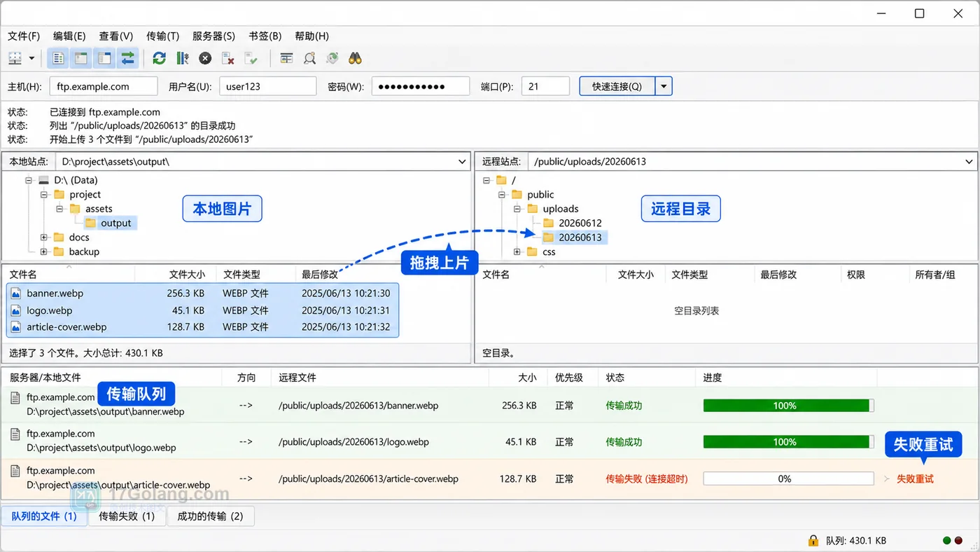
Task: Collapse the D:\ (Data) drive node
Action: coord(29,180)
